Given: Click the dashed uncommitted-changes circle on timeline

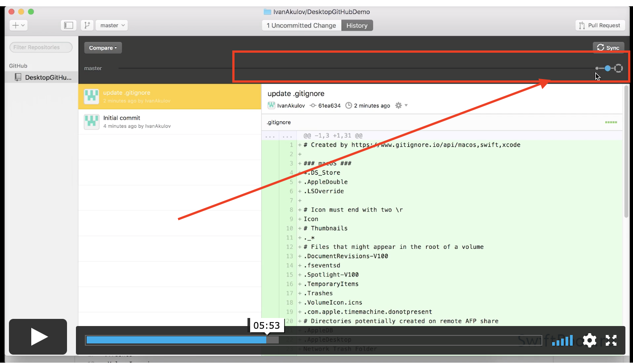Looking at the screenshot, I should point(618,68).
